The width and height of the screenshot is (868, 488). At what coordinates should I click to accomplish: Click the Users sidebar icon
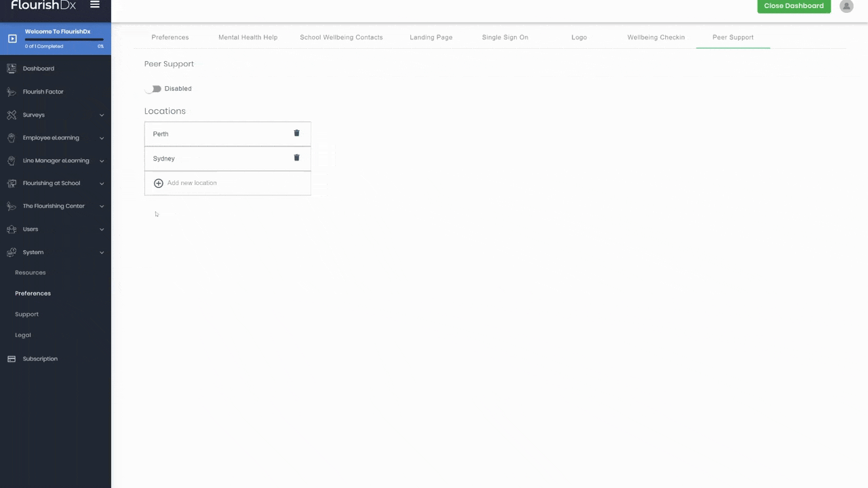tap(12, 229)
